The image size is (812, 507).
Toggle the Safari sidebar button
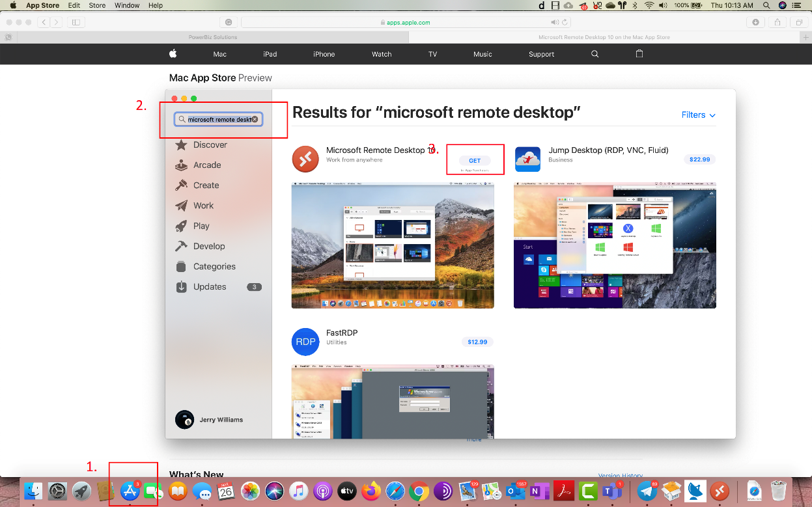pos(76,22)
